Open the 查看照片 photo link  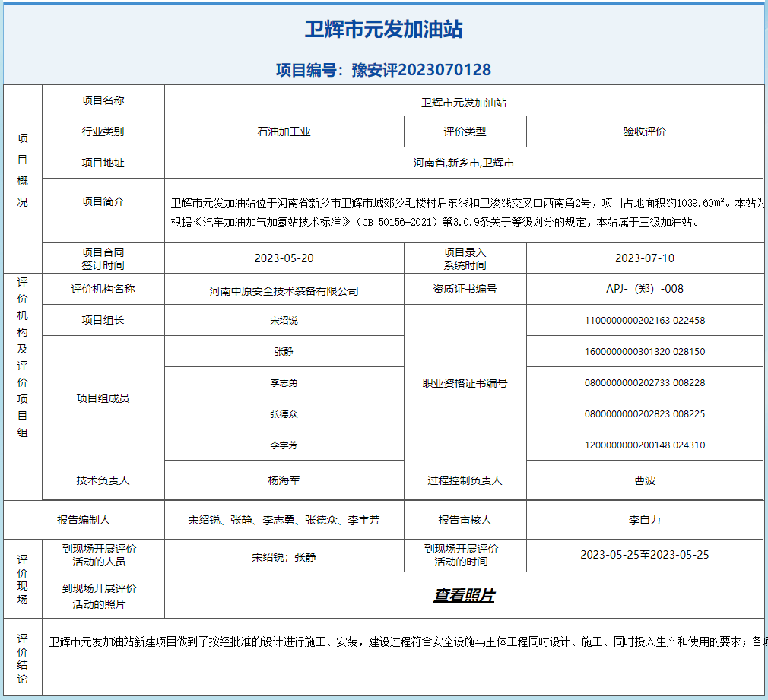464,595
